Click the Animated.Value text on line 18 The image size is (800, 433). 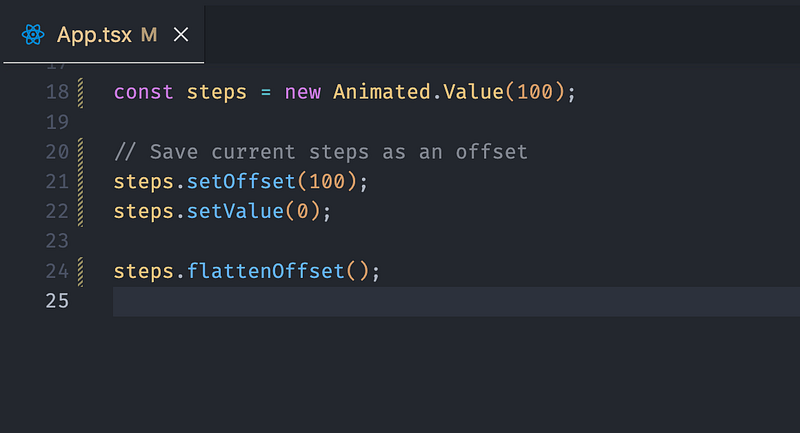coord(418,92)
